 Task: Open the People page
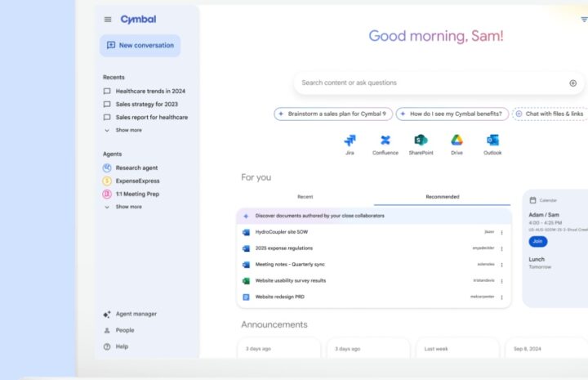click(x=119, y=330)
